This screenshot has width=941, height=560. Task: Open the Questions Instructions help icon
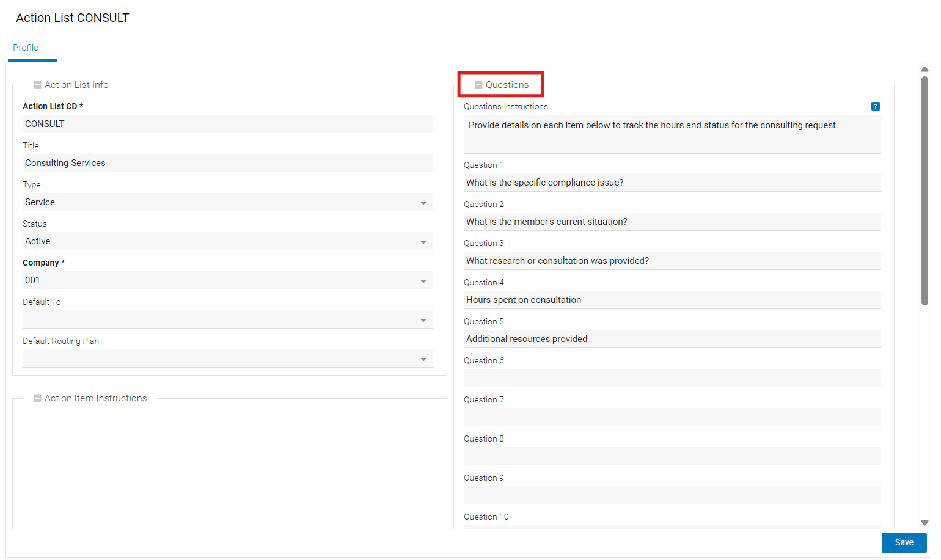pos(875,106)
